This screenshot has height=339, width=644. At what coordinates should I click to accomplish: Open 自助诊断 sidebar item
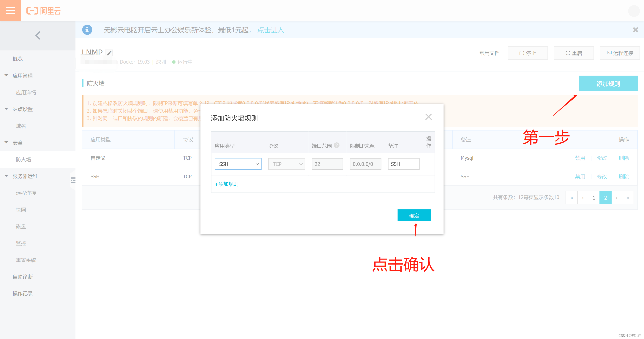point(23,277)
